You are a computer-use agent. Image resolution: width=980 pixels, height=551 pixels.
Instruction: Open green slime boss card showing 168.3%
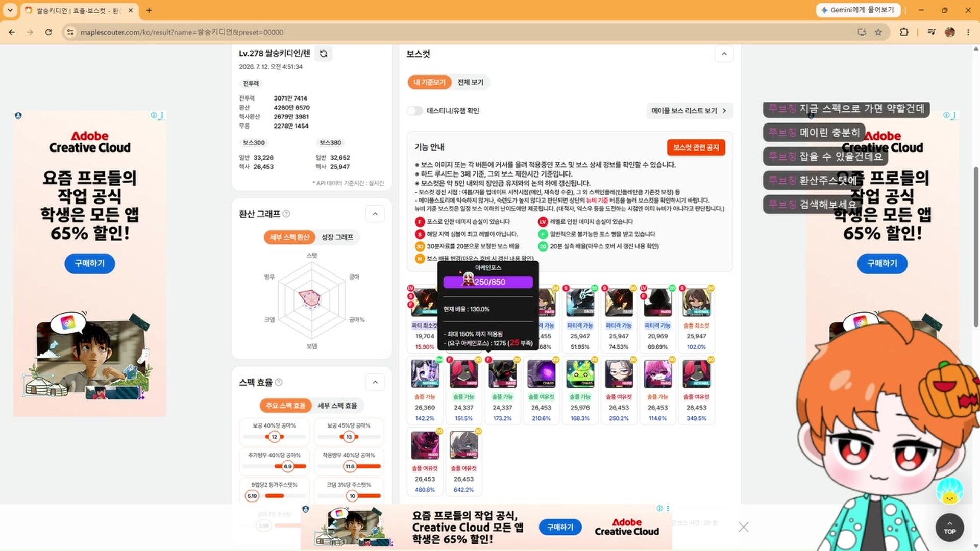tap(580, 390)
